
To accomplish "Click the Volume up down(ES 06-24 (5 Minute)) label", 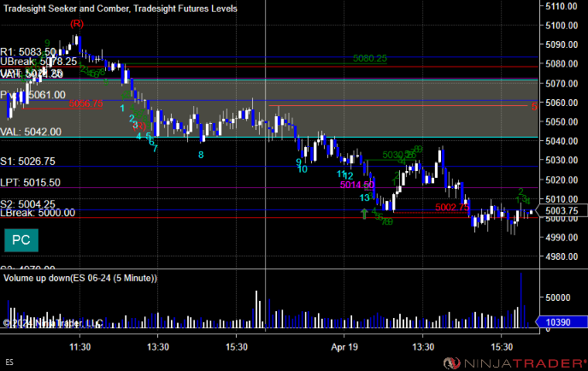I will pos(80,278).
